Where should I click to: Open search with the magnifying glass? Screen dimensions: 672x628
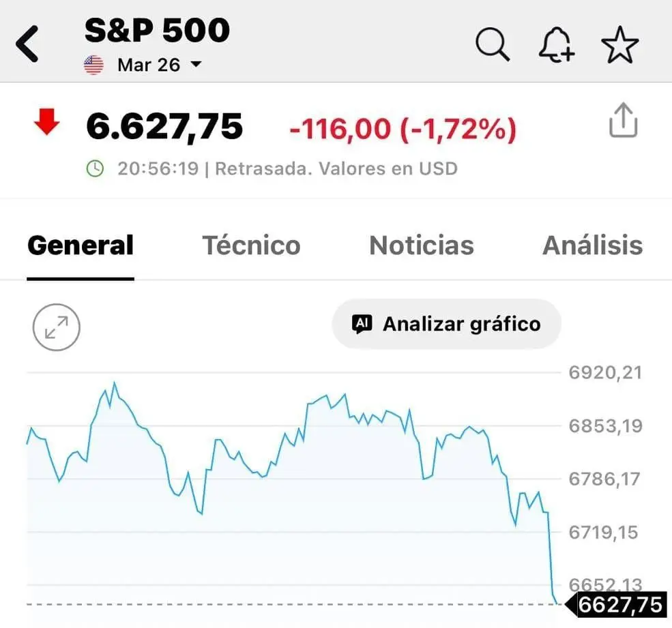pos(492,46)
